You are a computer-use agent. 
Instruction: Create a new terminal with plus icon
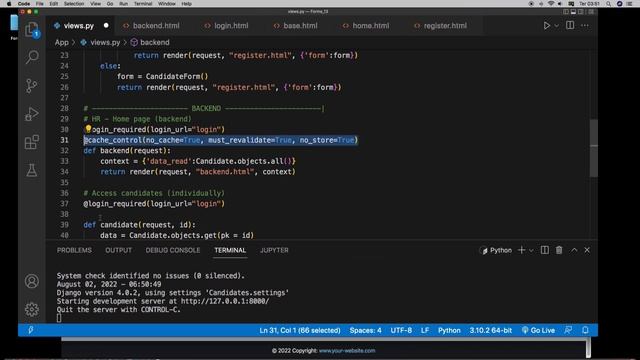(x=521, y=250)
